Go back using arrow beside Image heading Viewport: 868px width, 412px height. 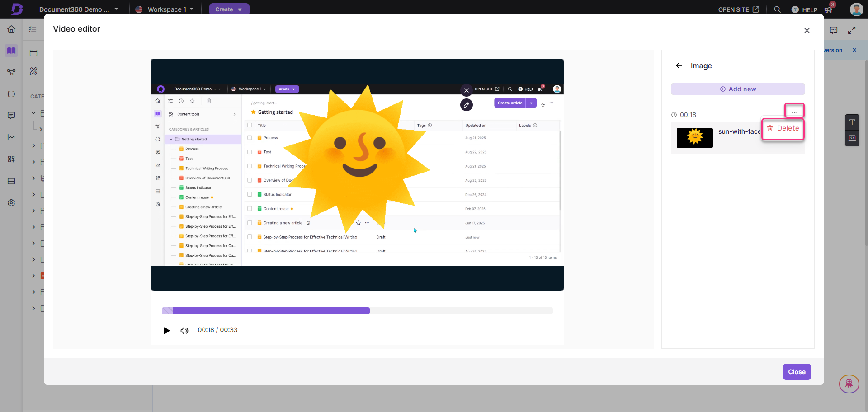click(679, 66)
